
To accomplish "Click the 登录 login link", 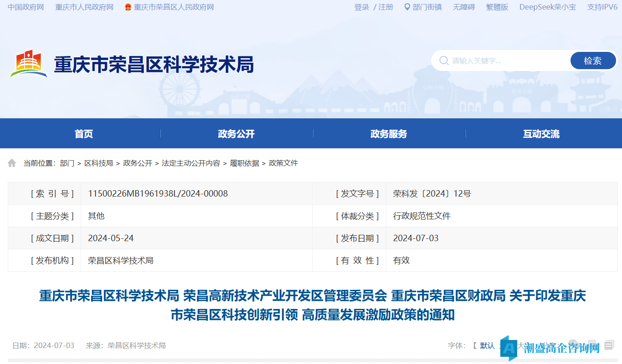I will pos(361,7).
